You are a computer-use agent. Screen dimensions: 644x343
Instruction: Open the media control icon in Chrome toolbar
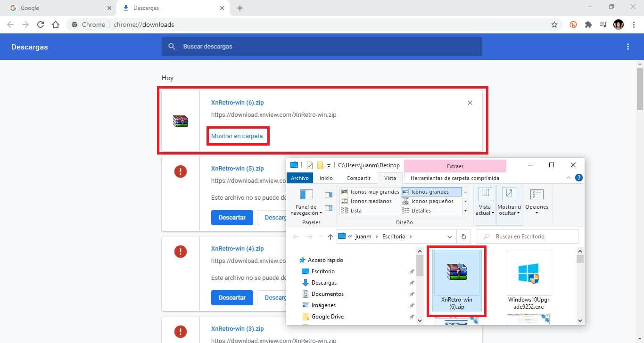click(x=603, y=25)
